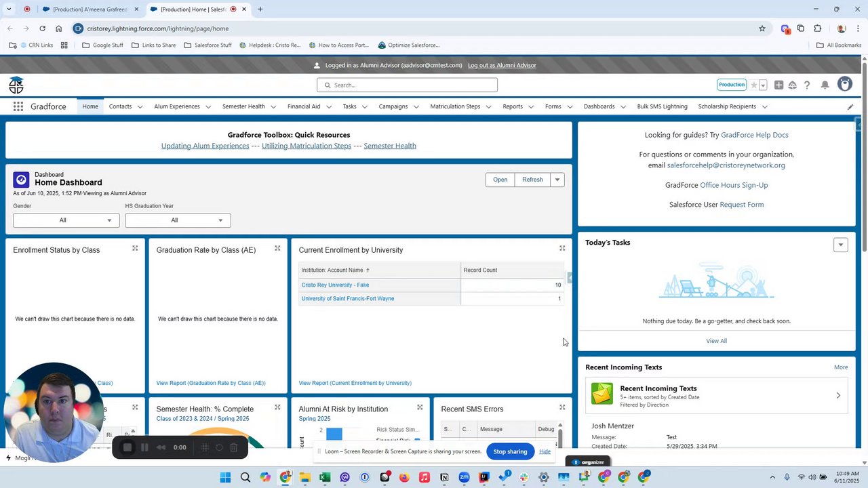Open the Matriculation Steps tab

455,106
